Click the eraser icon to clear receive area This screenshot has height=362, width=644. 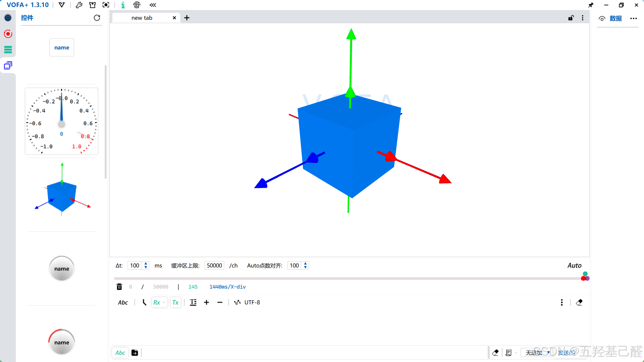[579, 302]
